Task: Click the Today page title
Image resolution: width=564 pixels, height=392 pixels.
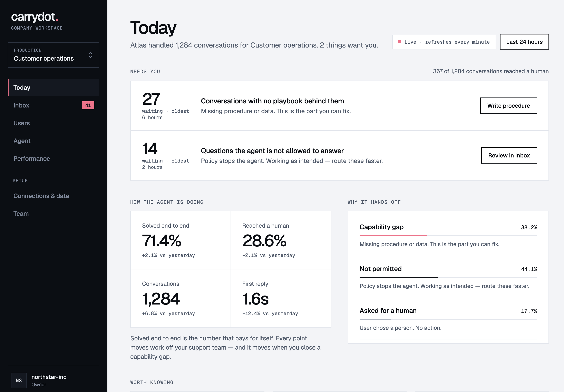Action: 153,28
